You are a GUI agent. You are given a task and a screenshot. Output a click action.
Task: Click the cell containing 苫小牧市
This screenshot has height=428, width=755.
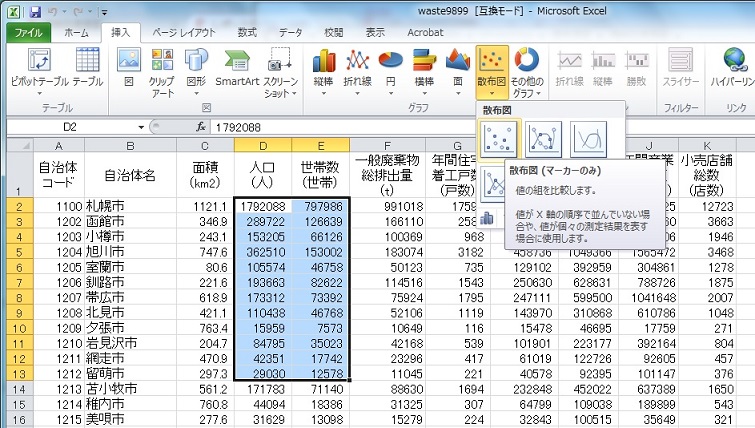[x=130, y=389]
